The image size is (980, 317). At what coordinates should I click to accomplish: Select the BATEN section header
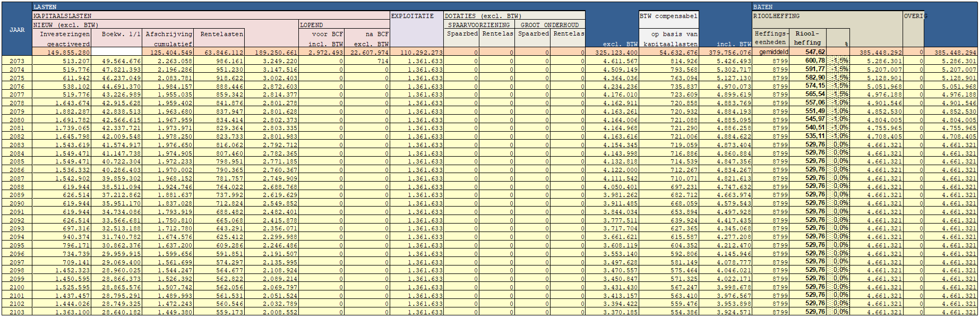(x=762, y=7)
